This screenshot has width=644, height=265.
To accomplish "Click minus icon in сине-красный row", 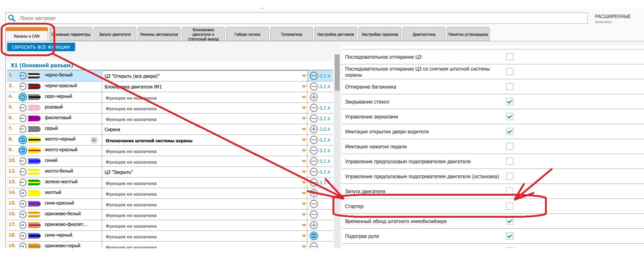I will tap(314, 204).
